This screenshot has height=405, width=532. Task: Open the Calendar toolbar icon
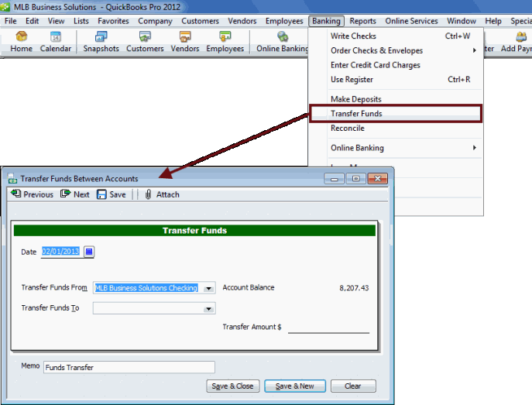56,41
